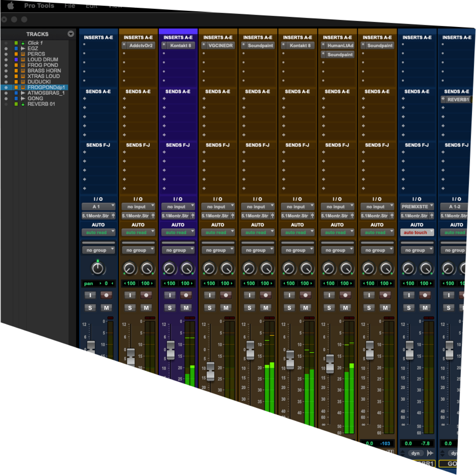Enable input monitoring on the VGCINEDR strip
Image resolution: width=476 pixels, height=475 pixels.
(209, 295)
